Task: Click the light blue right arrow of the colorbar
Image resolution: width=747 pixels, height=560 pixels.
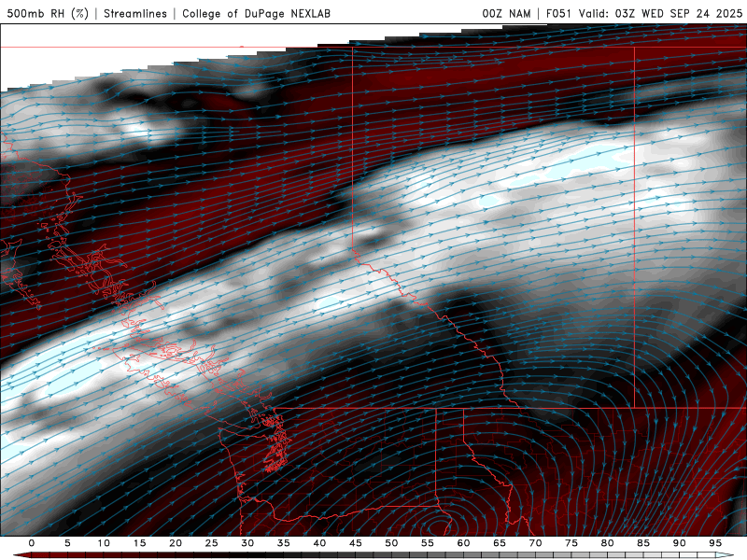Action: point(726,555)
